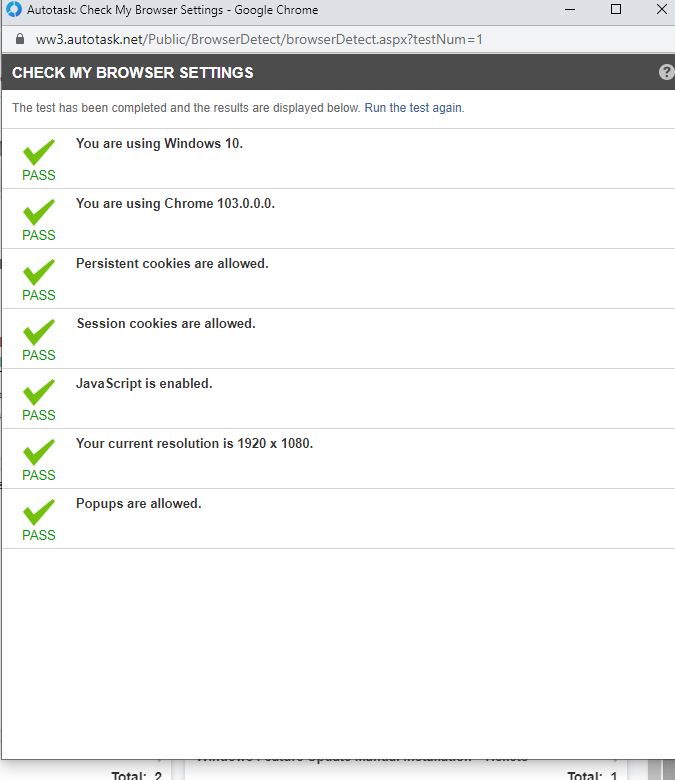Run the test again
The height and width of the screenshot is (780, 675).
pos(413,108)
